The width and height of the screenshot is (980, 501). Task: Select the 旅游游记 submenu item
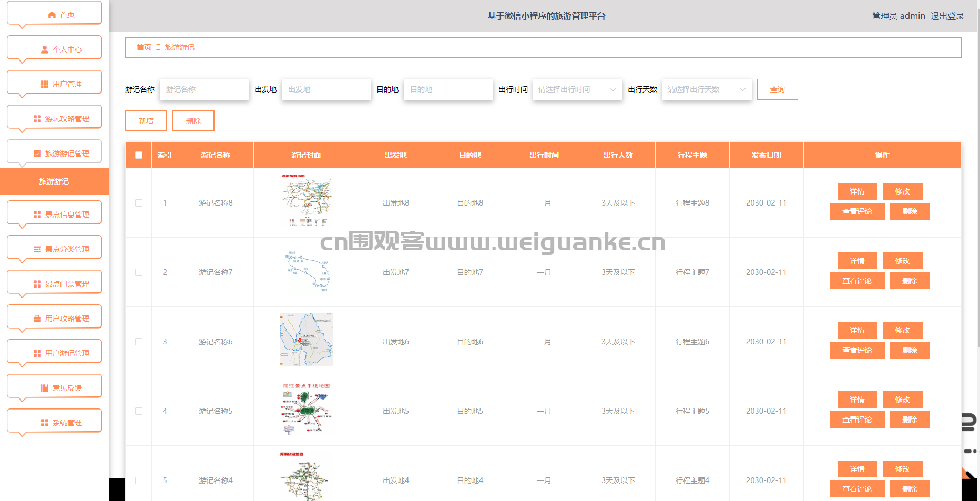[54, 181]
